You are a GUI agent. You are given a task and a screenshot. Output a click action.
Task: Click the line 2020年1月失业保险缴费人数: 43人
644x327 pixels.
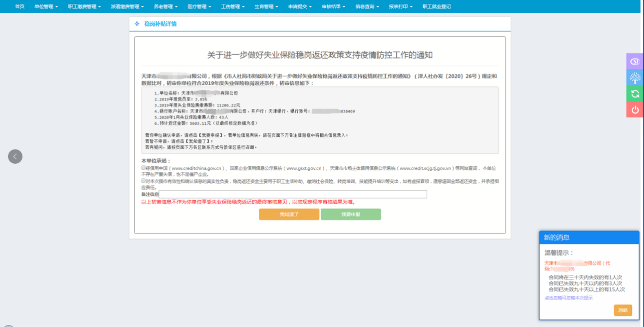point(191,117)
